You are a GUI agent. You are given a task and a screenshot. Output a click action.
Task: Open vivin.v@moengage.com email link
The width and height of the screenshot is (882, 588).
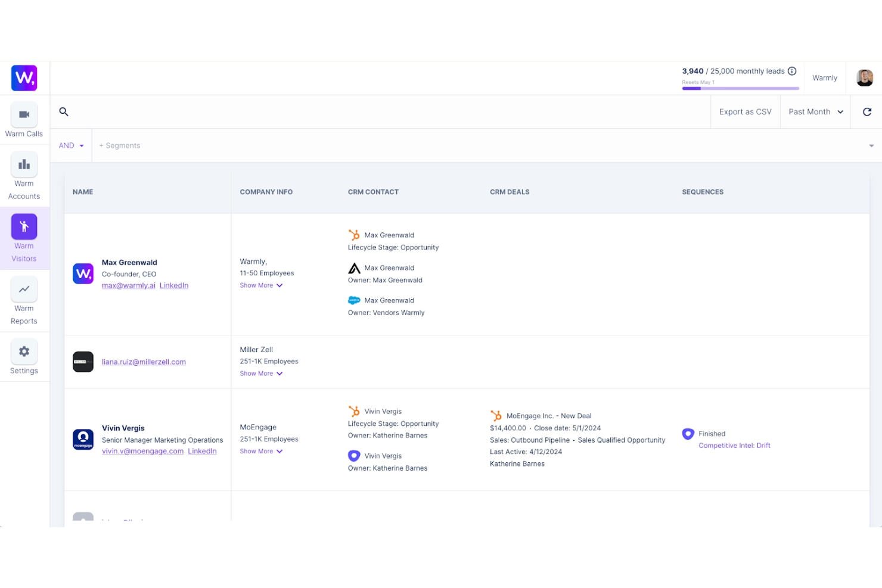142,451
